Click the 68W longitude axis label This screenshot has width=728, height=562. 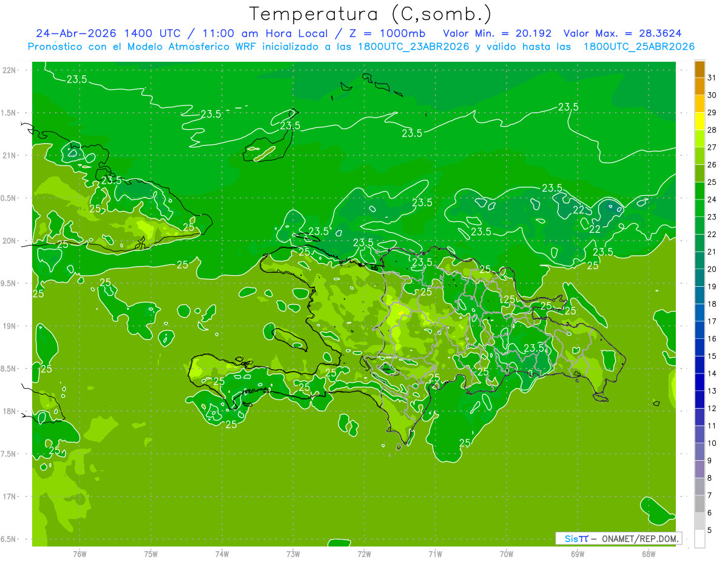pyautogui.click(x=648, y=554)
